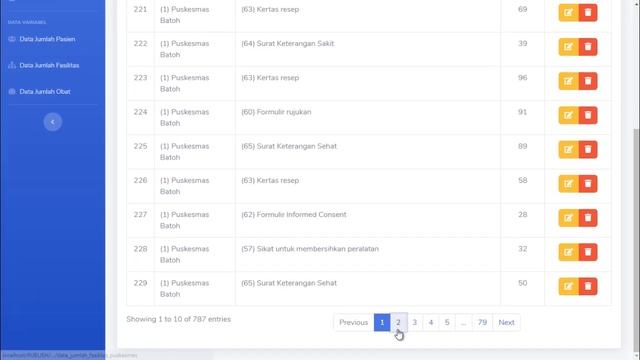Screen dimensions: 640x360
Task: Click Puskesmas Batoh cell in row 229
Action: 195,289
